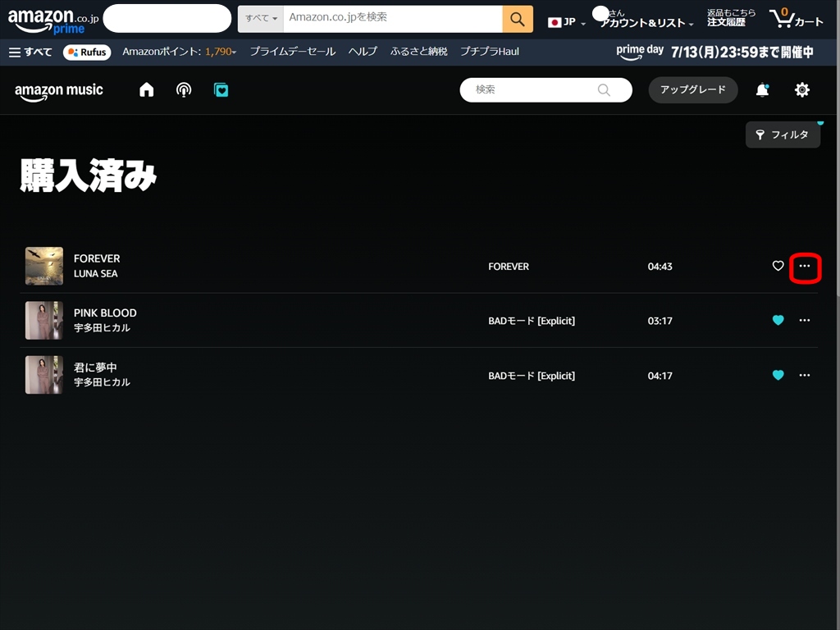
Task: Click the 03:17 duration text
Action: 660,321
